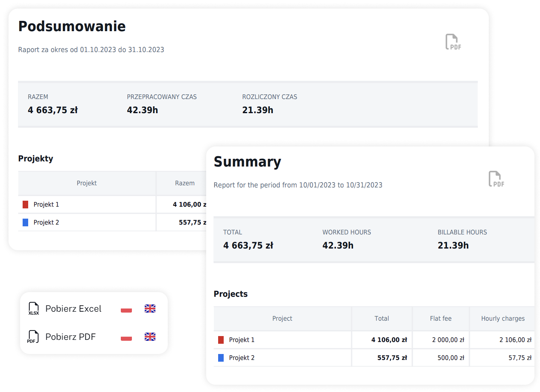Click the XLSX file icon
Screen dimensions: 540x392
(34, 309)
